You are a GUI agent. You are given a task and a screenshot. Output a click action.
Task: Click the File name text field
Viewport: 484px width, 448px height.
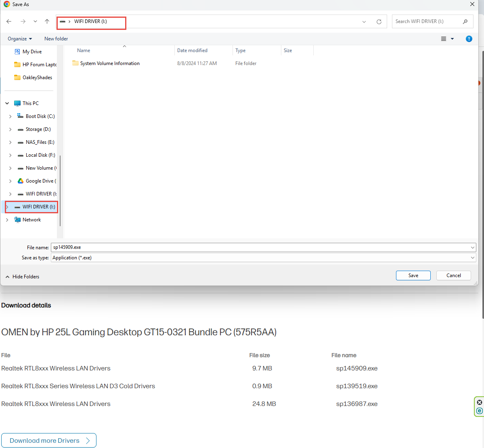(x=260, y=247)
